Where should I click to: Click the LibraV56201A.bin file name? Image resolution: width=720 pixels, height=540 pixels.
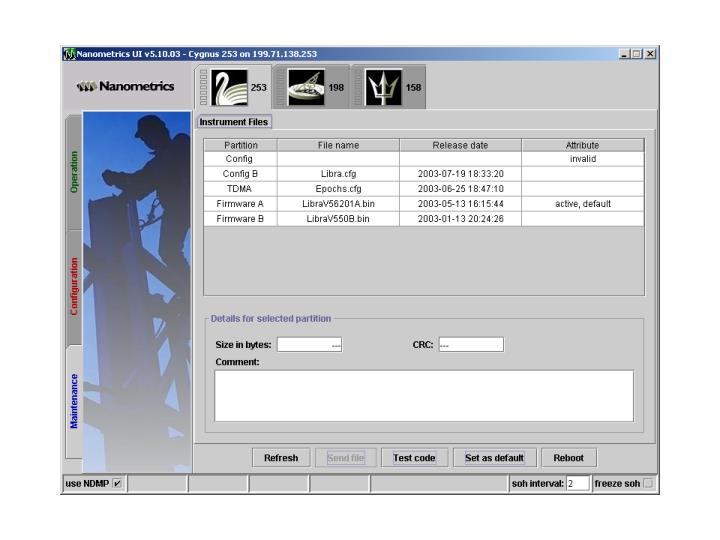(338, 204)
